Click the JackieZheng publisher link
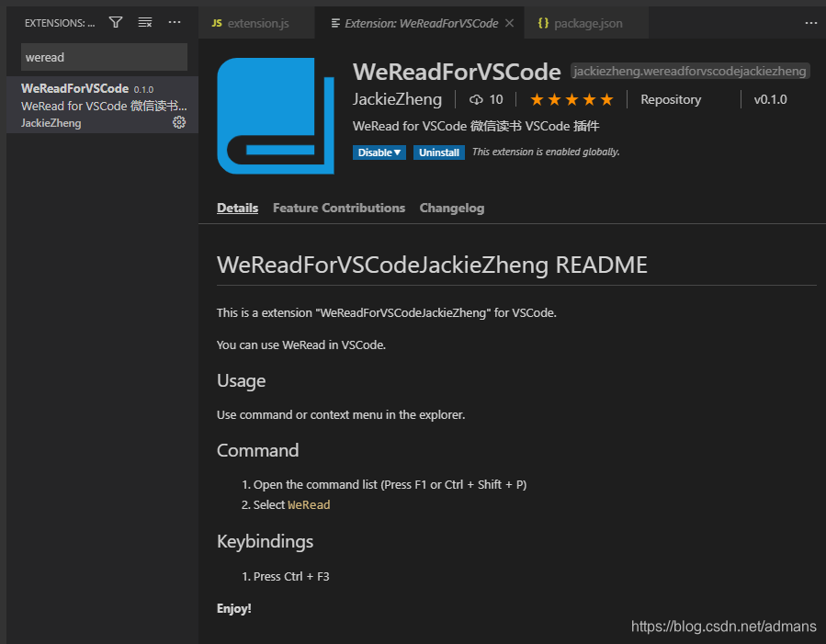826x644 pixels. pos(397,99)
